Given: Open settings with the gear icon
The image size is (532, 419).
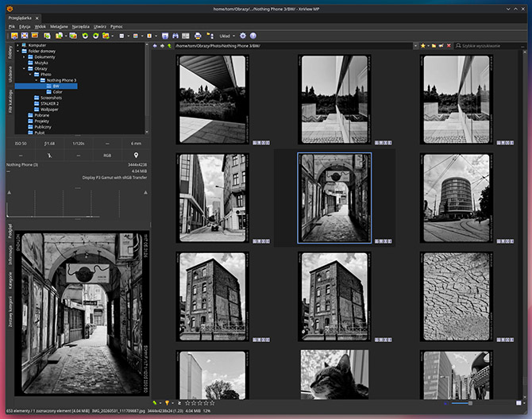Looking at the screenshot, I should tap(243, 36).
